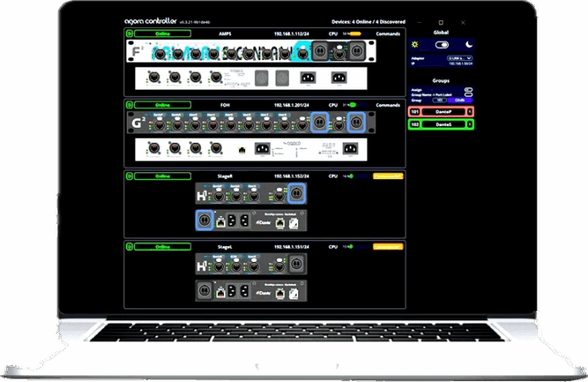Click first etherCON port on StageL front panel
The height and width of the screenshot is (382, 588).
pyautogui.click(x=218, y=267)
